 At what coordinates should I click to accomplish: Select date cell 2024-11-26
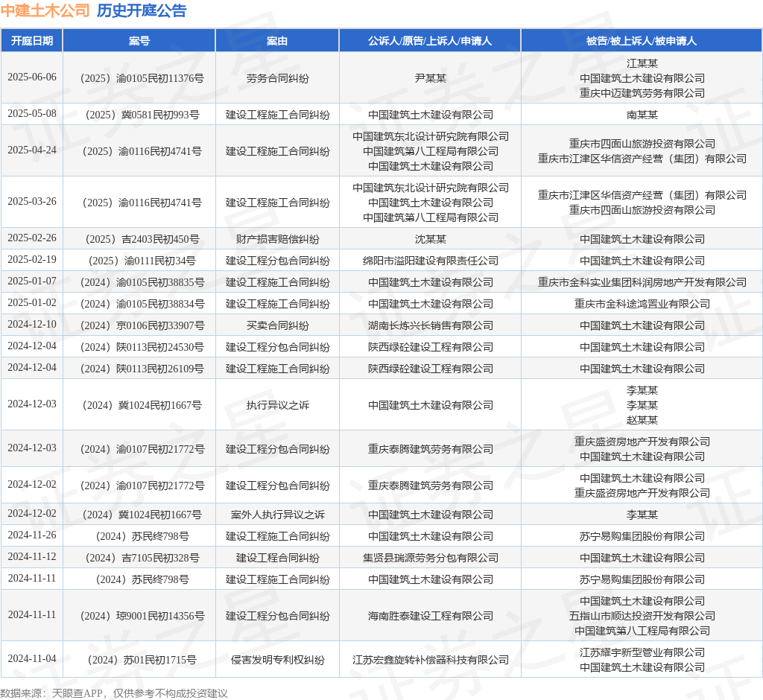(32, 535)
